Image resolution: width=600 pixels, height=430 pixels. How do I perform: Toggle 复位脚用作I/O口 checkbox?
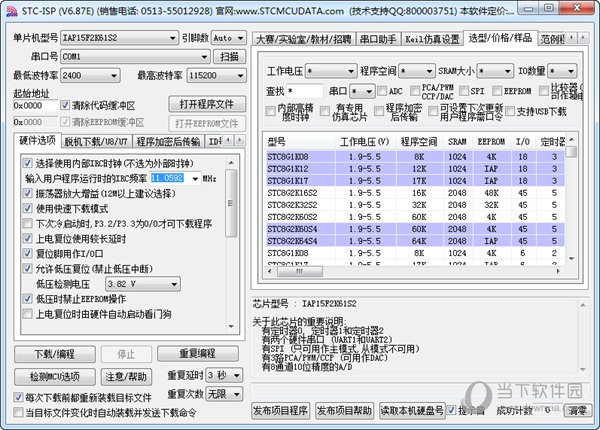(27, 253)
